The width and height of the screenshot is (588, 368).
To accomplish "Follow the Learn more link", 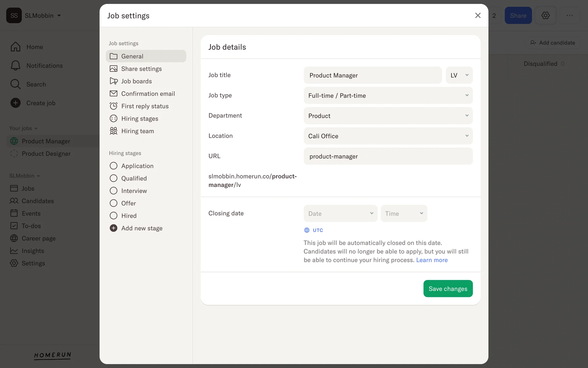I will 432,260.
